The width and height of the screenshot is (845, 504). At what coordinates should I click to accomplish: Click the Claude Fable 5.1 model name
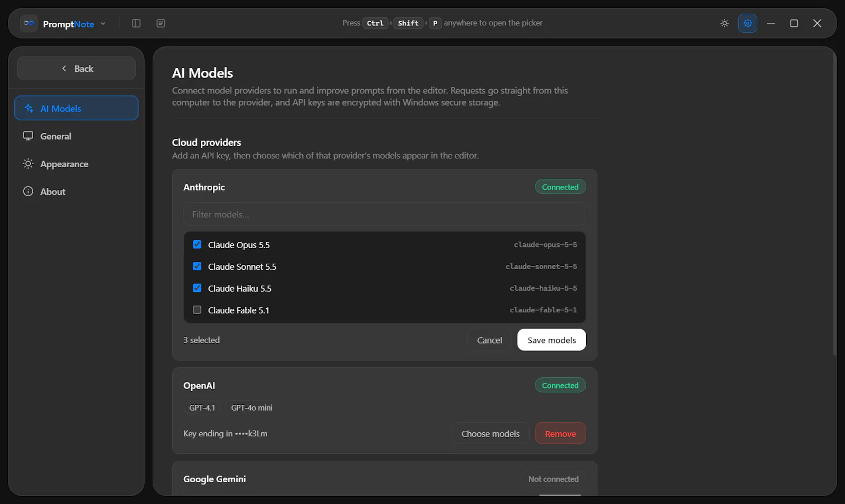click(239, 310)
